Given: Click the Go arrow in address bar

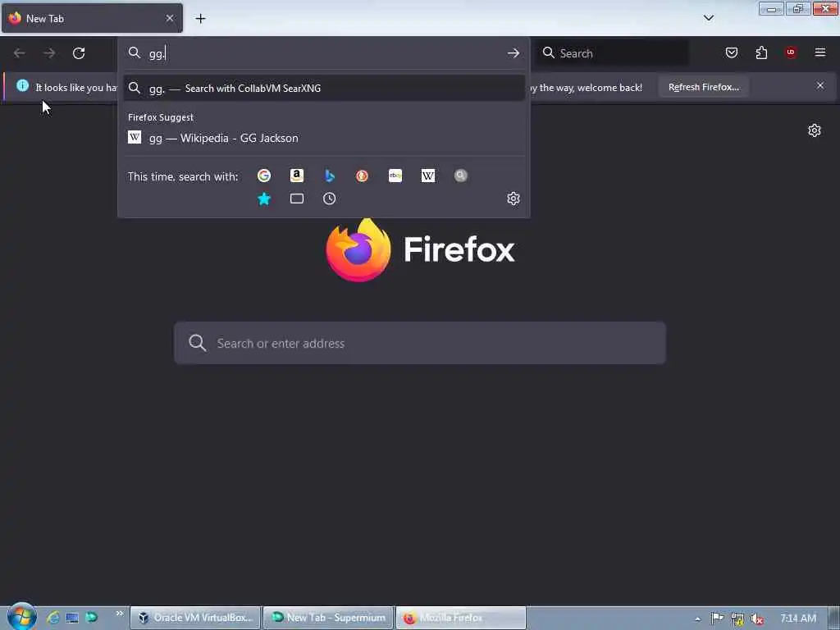Looking at the screenshot, I should click(514, 53).
